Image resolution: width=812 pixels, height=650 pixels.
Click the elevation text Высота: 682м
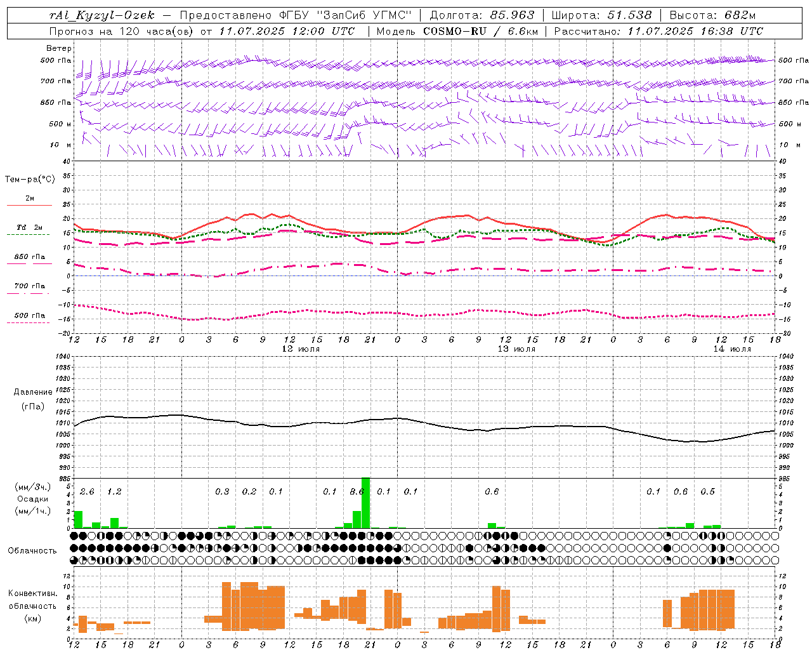(x=712, y=15)
